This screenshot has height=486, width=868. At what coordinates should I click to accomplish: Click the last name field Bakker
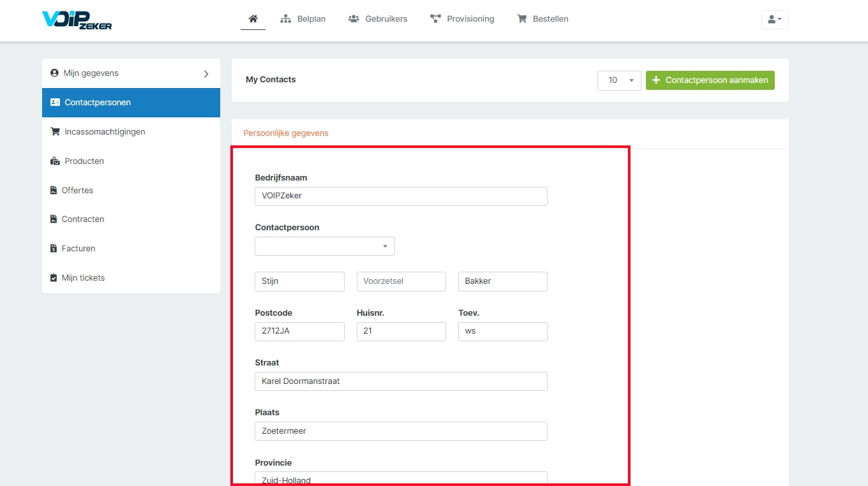pos(503,281)
